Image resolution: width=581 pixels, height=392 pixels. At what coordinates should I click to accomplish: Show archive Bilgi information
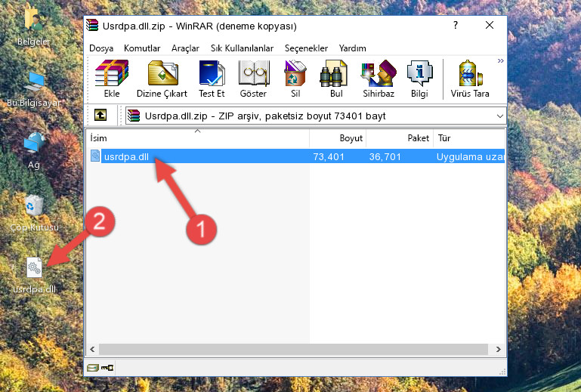(x=419, y=79)
